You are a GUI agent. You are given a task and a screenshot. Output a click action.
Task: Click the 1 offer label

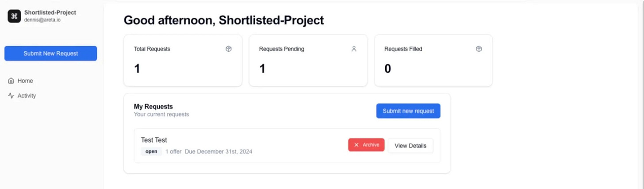tap(173, 151)
